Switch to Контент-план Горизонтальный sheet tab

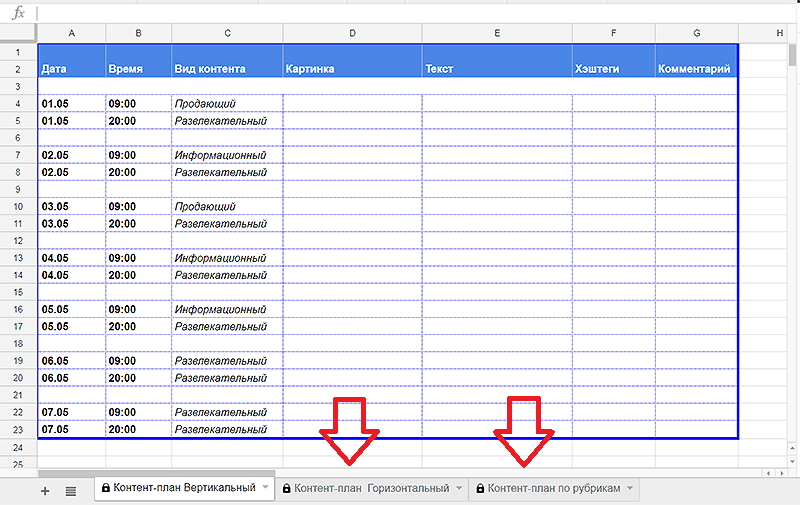pyautogui.click(x=372, y=489)
